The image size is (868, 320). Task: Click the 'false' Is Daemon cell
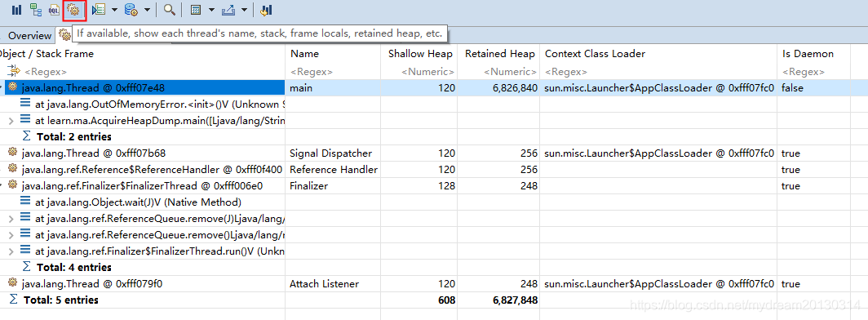pos(791,87)
